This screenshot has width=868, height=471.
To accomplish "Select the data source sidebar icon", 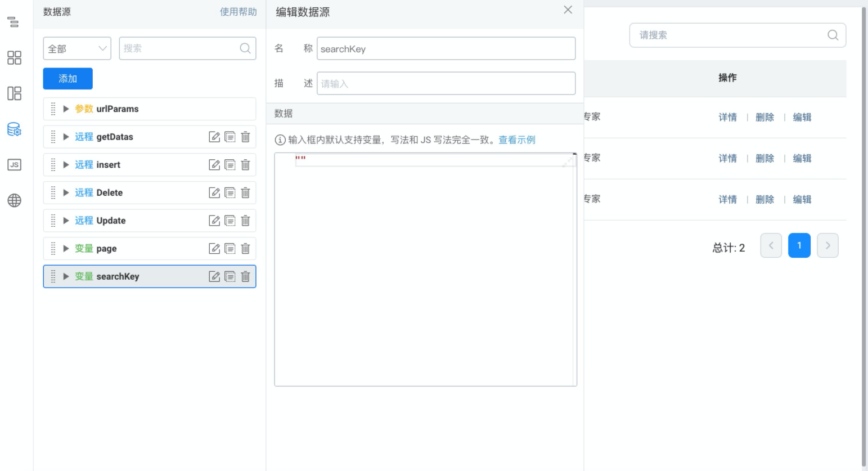I will tap(14, 129).
